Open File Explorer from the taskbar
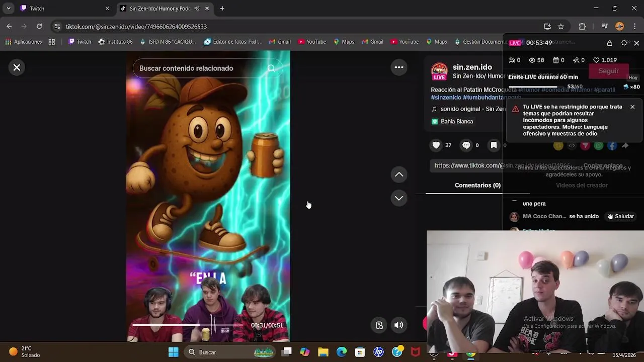 tap(323, 352)
